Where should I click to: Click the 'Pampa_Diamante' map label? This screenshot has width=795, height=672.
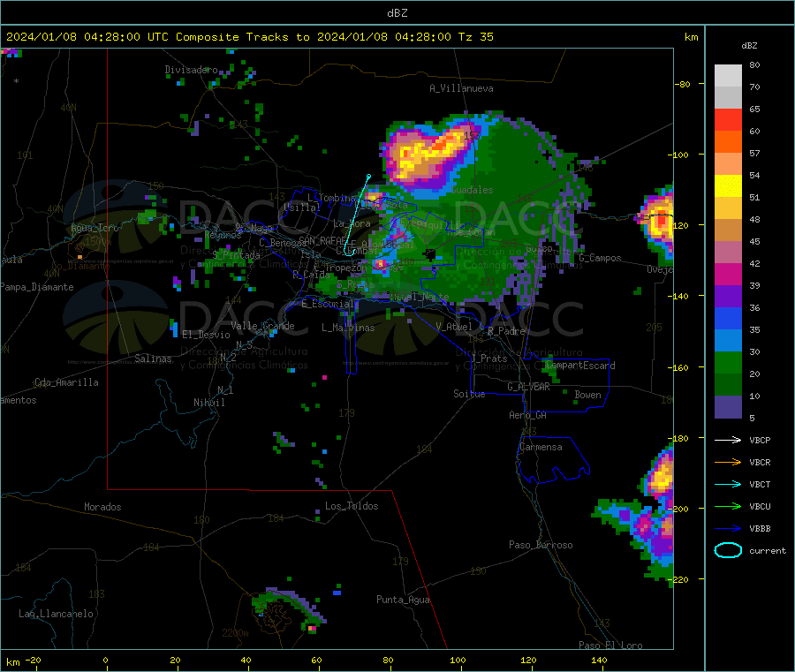point(37,287)
